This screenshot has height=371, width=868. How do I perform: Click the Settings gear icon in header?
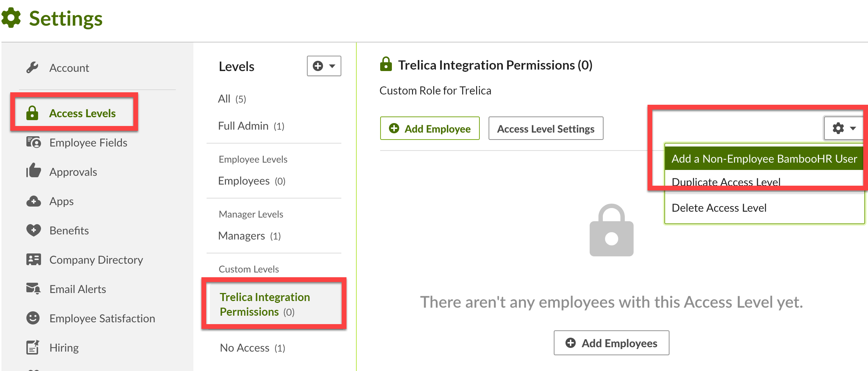11,18
